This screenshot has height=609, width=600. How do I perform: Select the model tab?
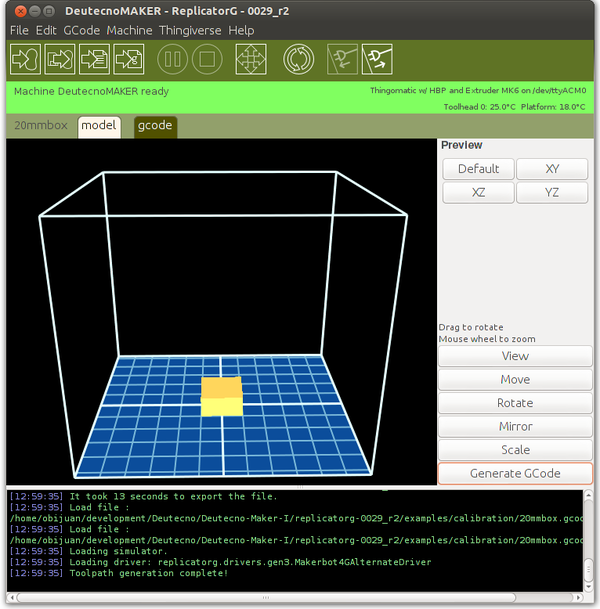click(x=99, y=126)
